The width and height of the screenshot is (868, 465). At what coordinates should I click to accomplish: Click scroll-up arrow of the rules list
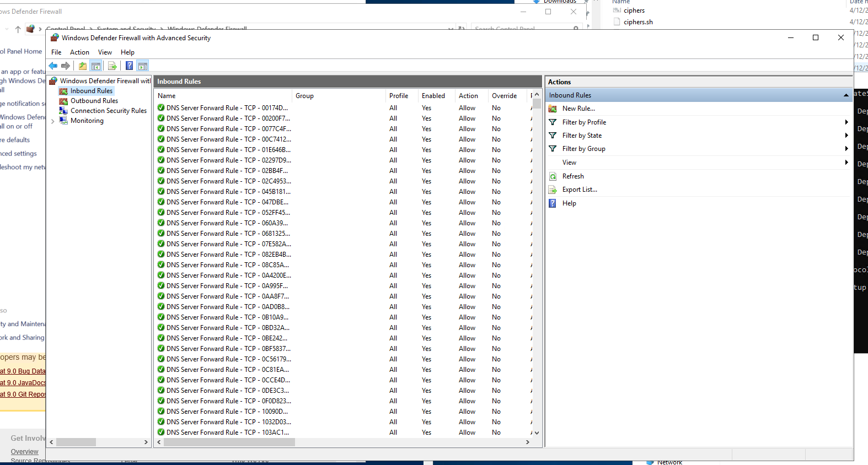click(x=537, y=95)
